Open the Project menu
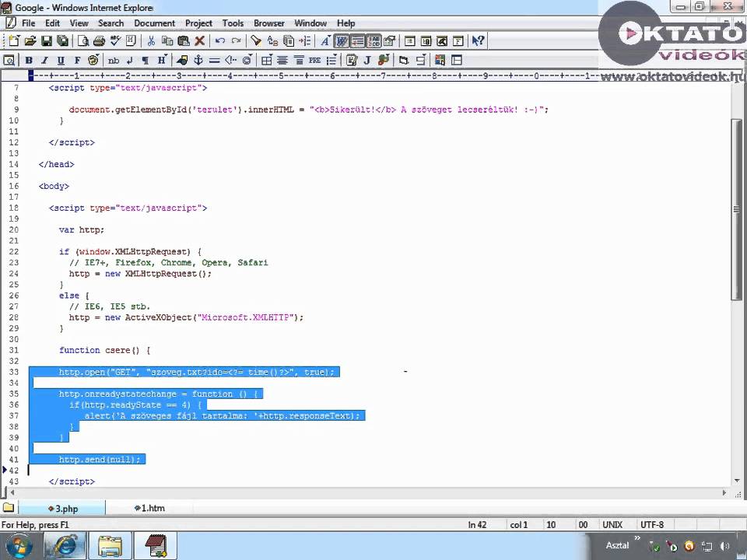The image size is (747, 560). pyautogui.click(x=198, y=23)
